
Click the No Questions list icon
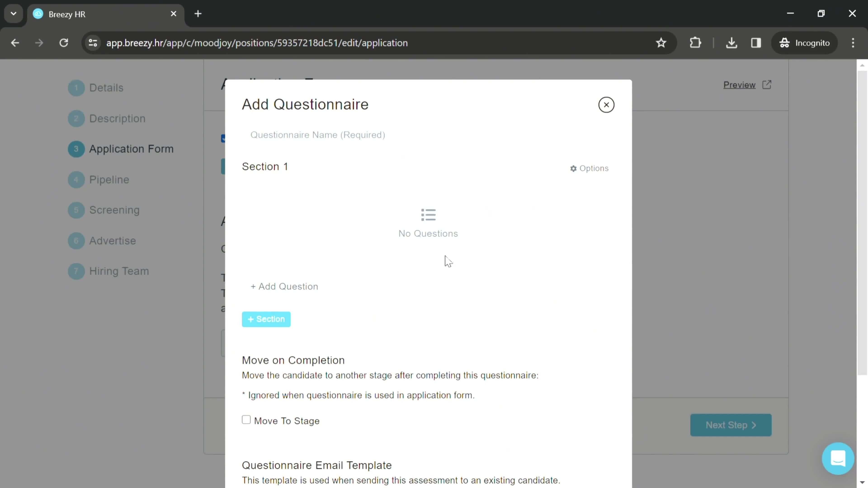[x=429, y=214]
